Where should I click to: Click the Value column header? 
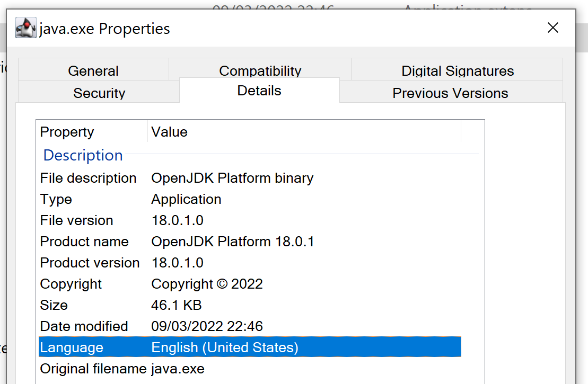click(x=170, y=132)
